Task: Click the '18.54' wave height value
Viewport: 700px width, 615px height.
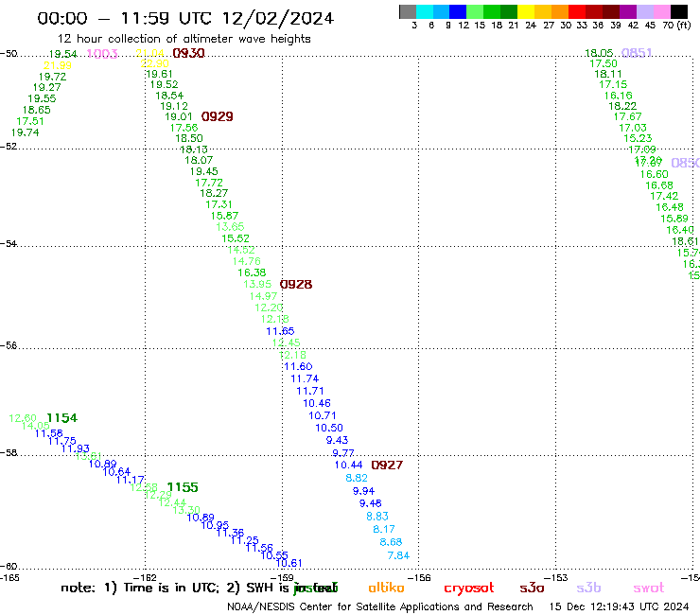Action: (x=169, y=96)
